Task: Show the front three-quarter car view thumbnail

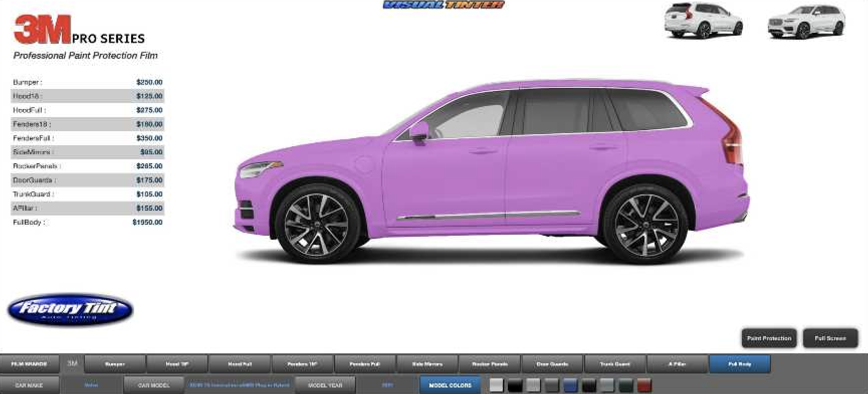Action: [806, 22]
